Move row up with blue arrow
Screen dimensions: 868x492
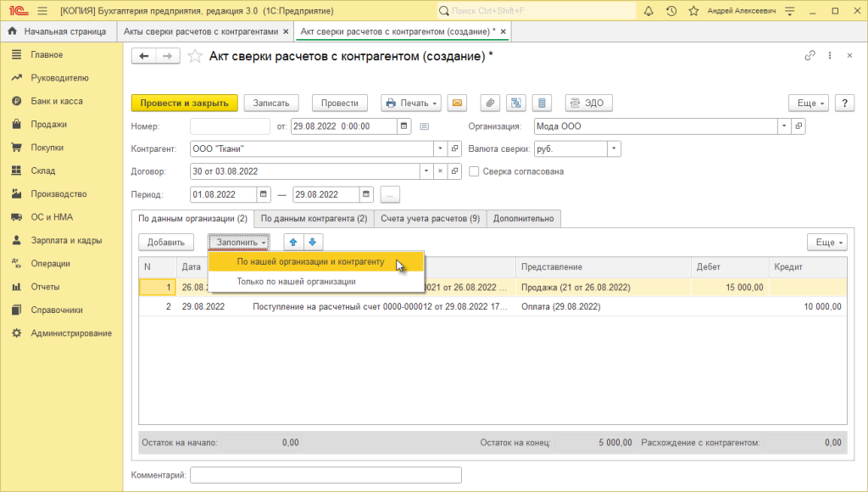tap(292, 242)
